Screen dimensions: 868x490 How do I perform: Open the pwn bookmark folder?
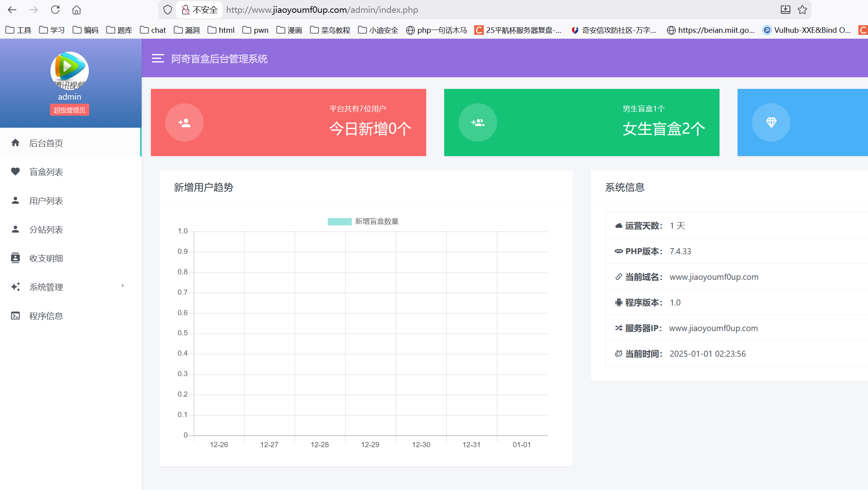coord(255,30)
